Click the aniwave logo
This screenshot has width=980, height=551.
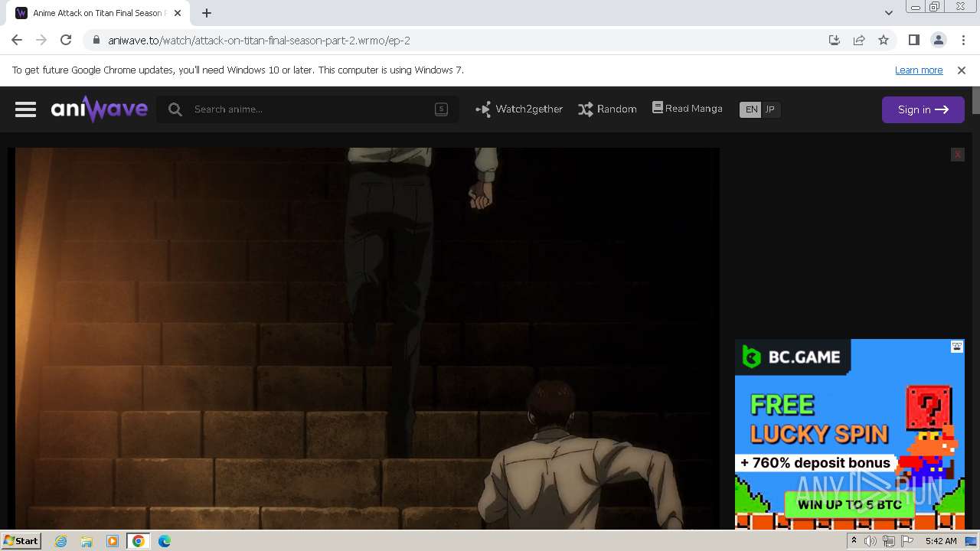click(x=100, y=109)
